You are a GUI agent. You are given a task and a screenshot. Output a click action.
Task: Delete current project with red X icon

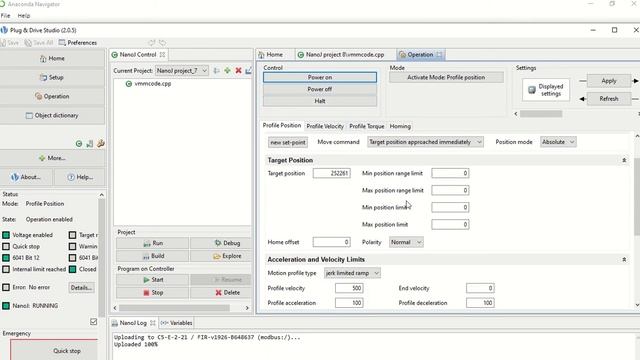[x=238, y=71]
